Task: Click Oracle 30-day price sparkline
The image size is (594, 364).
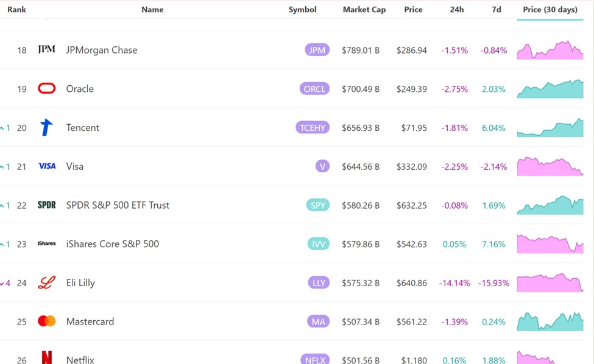Action: pyautogui.click(x=550, y=89)
